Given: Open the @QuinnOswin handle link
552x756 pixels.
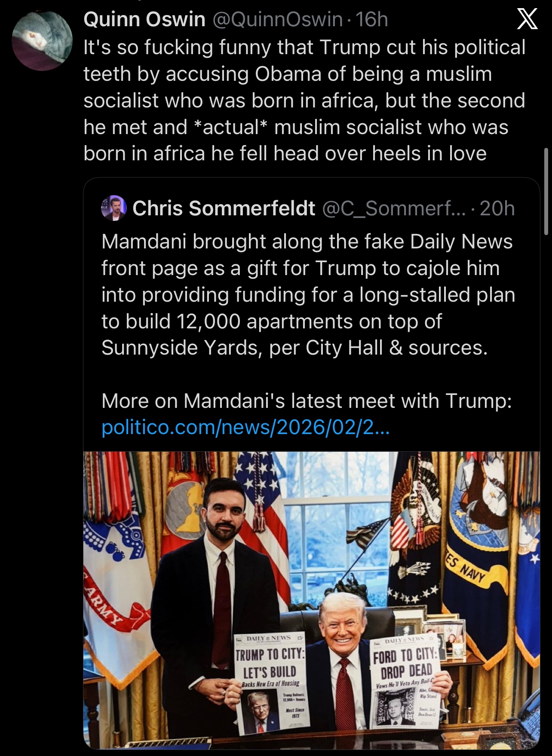Looking at the screenshot, I should (278, 20).
